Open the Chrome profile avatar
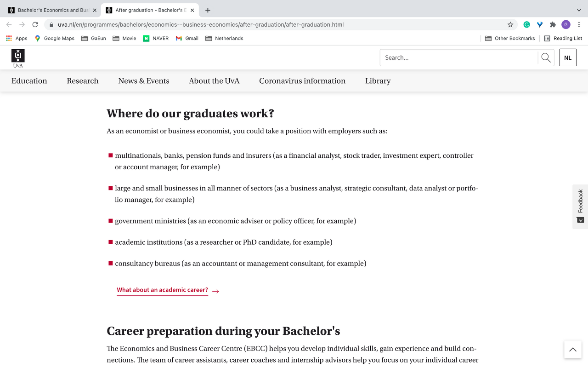588x368 pixels. pos(566,25)
